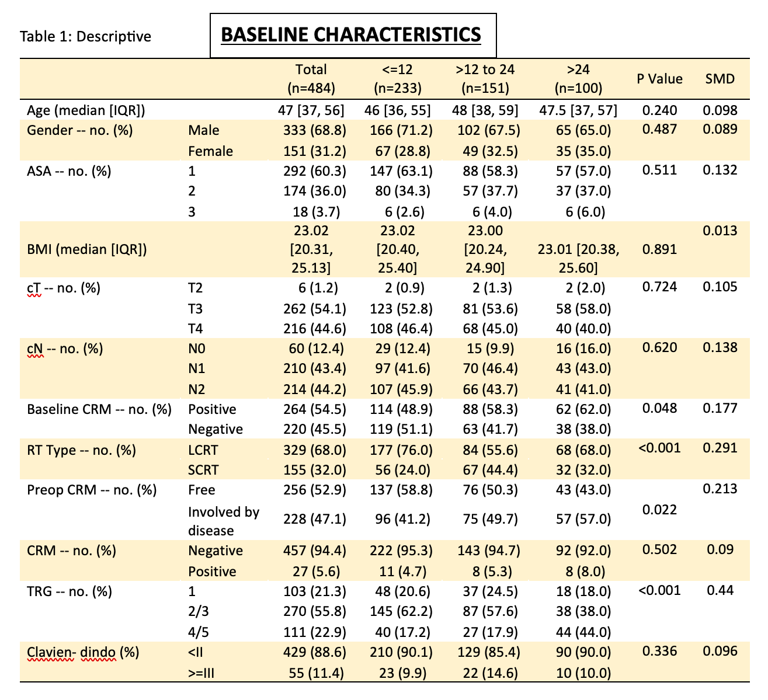
Task: Click the '>24 (n=100)' column header
Action: pyautogui.click(x=574, y=79)
